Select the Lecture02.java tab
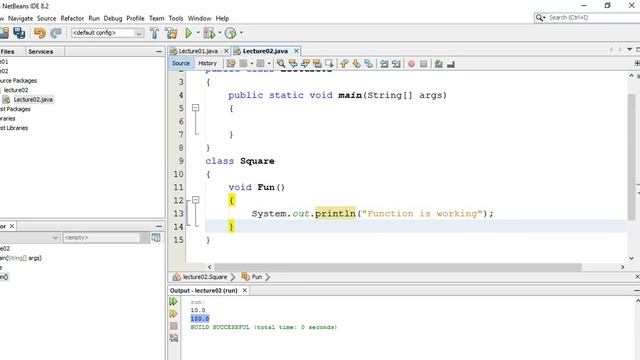The height and width of the screenshot is (360, 640). click(265, 51)
